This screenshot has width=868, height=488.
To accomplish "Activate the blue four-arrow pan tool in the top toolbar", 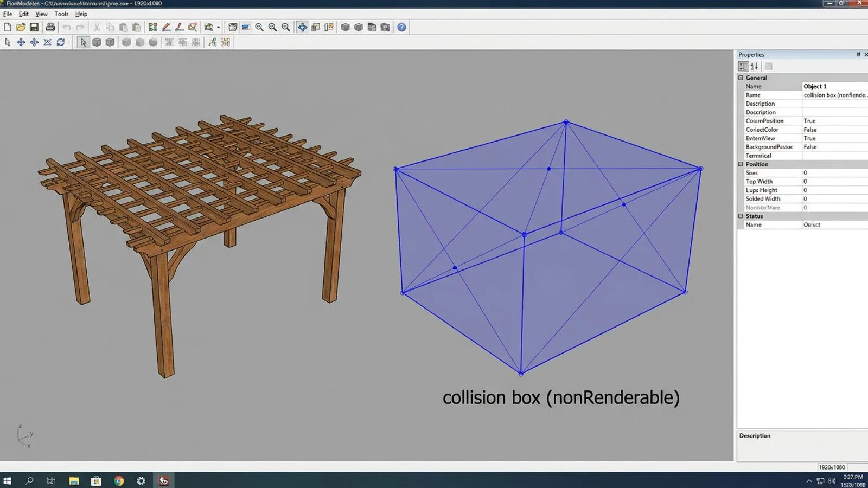I will point(302,27).
